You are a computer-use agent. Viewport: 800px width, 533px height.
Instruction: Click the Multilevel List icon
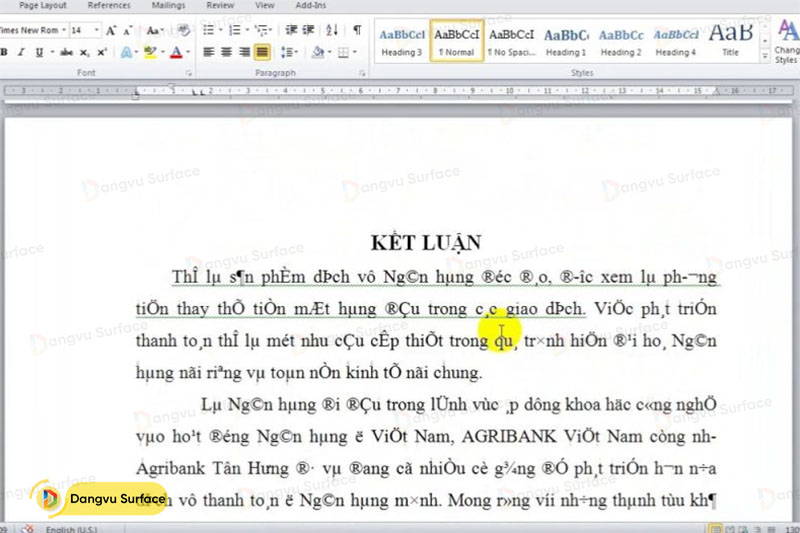click(x=262, y=30)
